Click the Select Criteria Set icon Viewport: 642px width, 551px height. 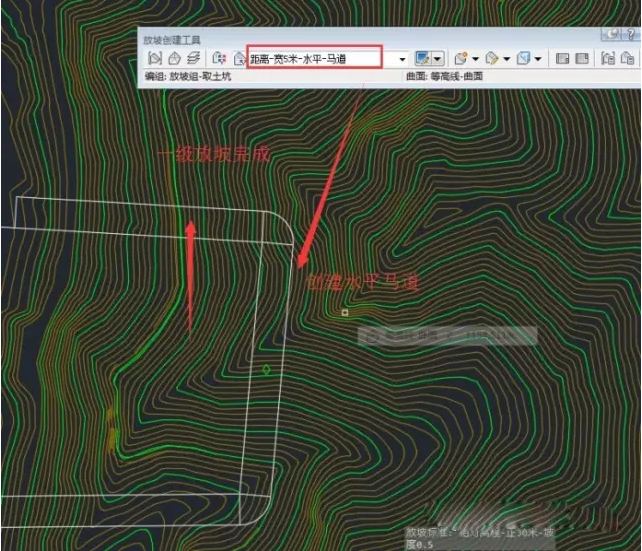point(219,58)
